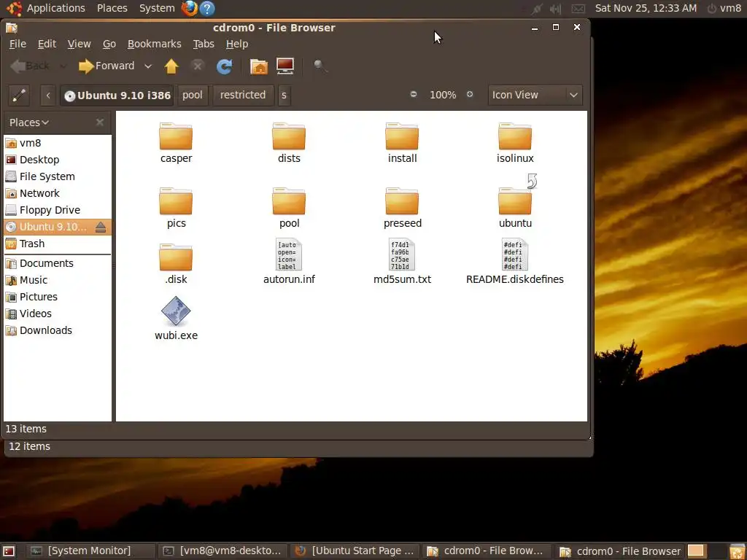Open the casper folder
747x560 pixels.
[x=176, y=143]
